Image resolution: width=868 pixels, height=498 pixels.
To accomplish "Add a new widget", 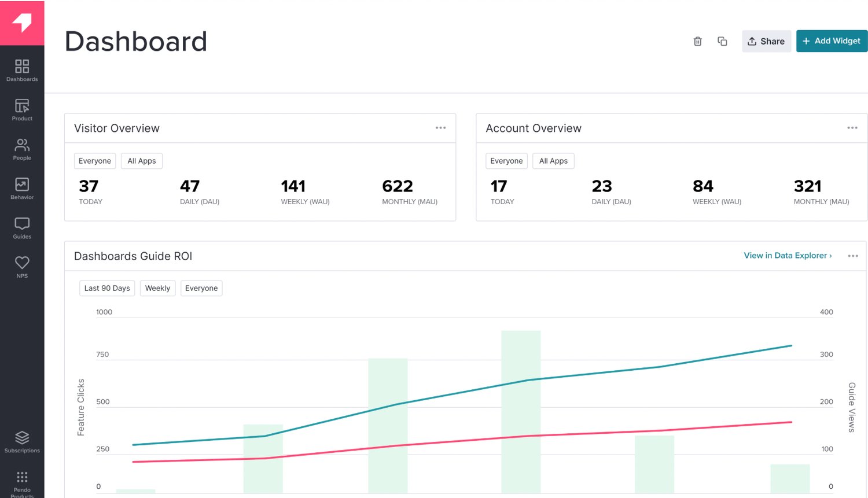I will (832, 41).
